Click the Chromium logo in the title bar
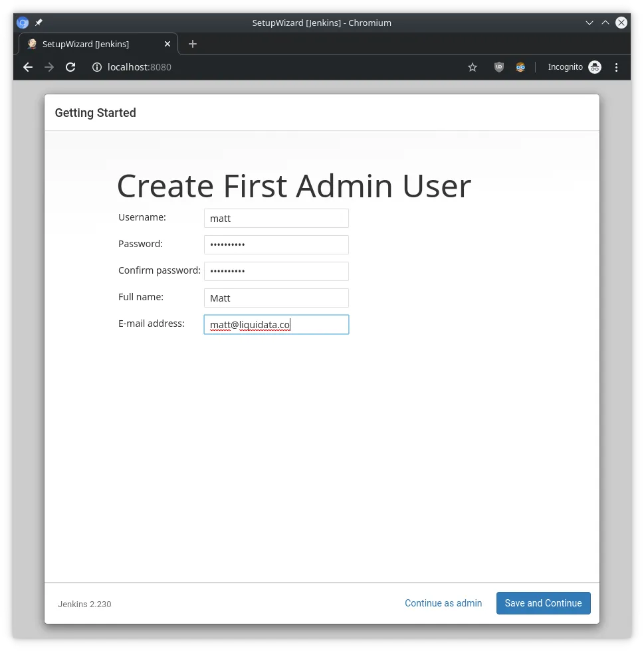Viewport: 644px width, 651px height. [x=22, y=22]
